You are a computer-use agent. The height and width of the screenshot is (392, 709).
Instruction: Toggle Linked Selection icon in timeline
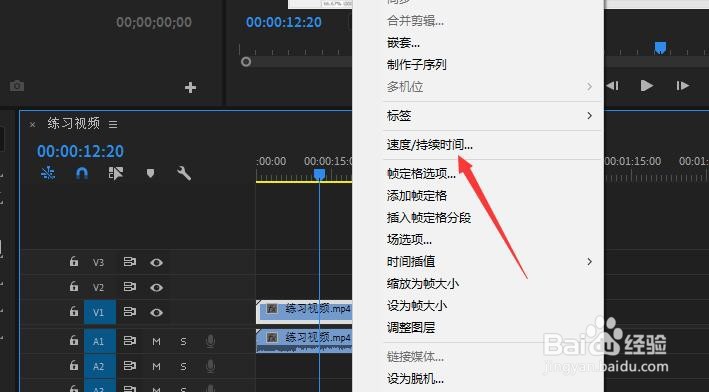[x=116, y=173]
